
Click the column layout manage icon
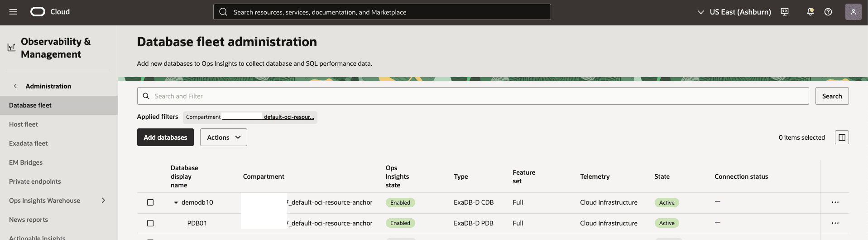tap(842, 137)
